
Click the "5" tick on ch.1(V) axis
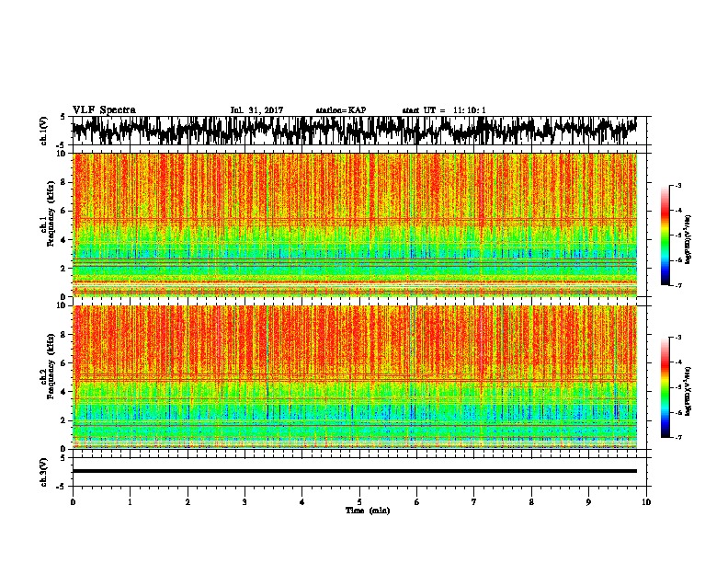(x=63, y=117)
